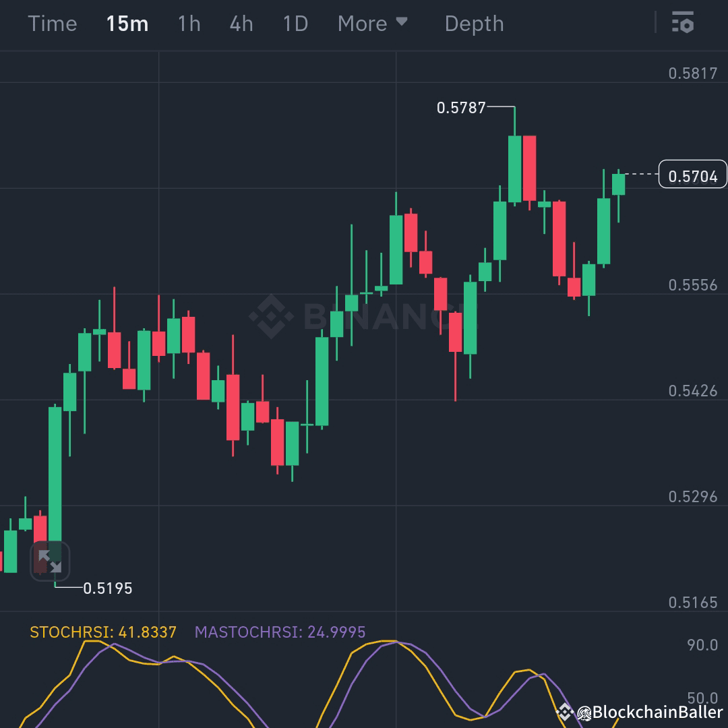Image resolution: width=728 pixels, height=728 pixels.
Task: Click the MASTOCHRSI indicator label
Action: coord(280,632)
